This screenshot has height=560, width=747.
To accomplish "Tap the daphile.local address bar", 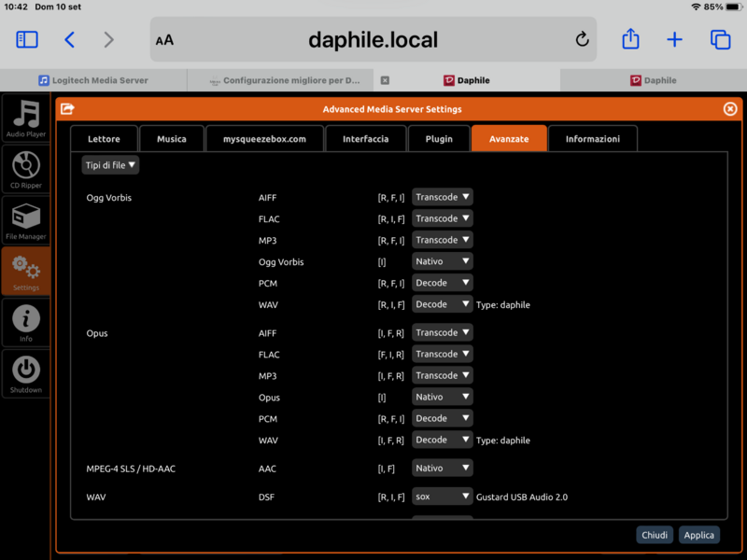I will [x=373, y=39].
